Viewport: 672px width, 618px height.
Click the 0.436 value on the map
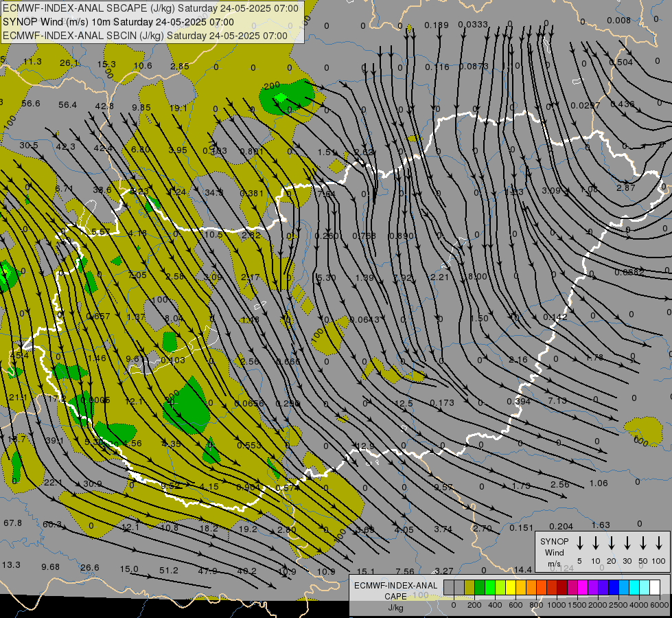tap(623, 104)
